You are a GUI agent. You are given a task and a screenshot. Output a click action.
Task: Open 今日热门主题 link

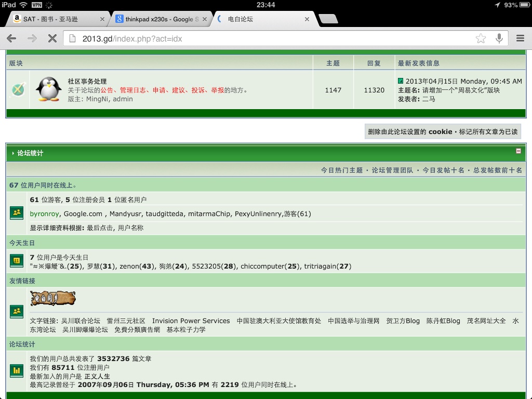pos(341,170)
